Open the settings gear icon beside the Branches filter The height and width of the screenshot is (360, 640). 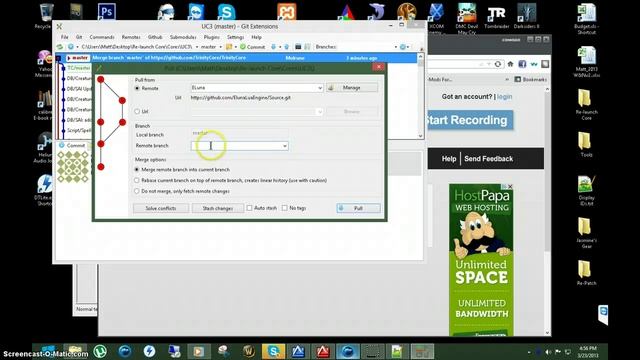pyautogui.click(x=403, y=47)
